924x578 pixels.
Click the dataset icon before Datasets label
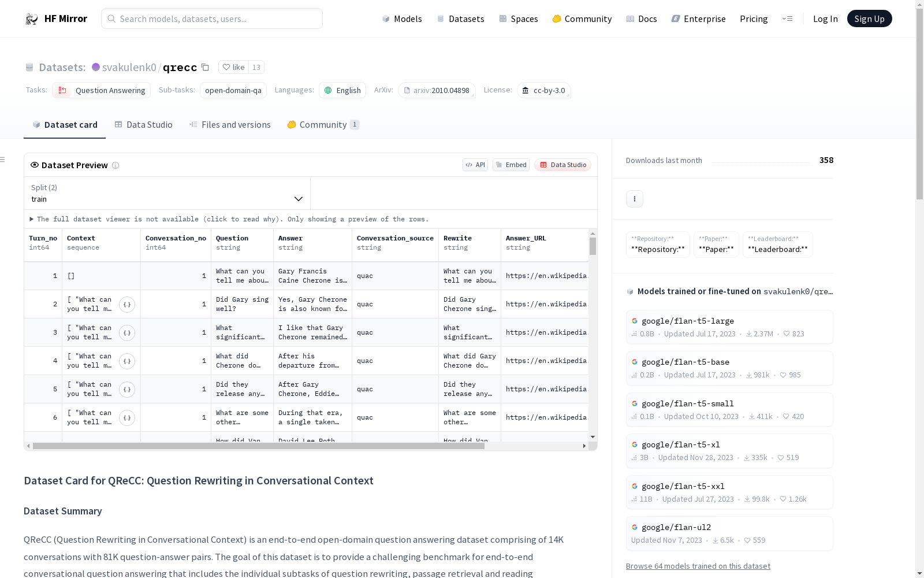(x=29, y=68)
